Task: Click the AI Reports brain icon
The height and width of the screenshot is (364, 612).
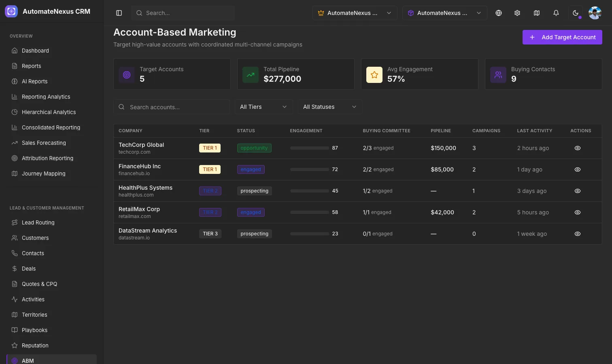Action: click(15, 81)
